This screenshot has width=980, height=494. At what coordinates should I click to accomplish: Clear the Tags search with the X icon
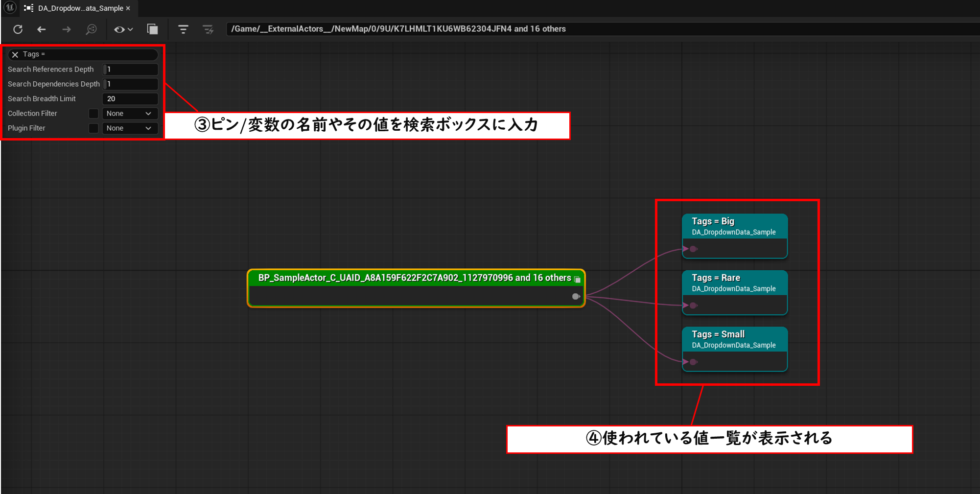tap(15, 54)
